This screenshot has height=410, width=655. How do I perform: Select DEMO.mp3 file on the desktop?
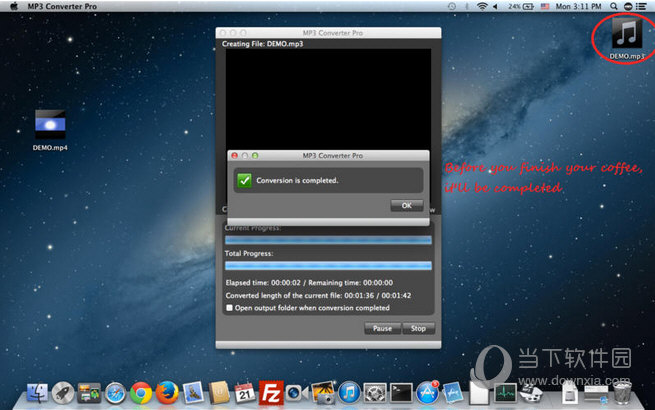coord(627,38)
